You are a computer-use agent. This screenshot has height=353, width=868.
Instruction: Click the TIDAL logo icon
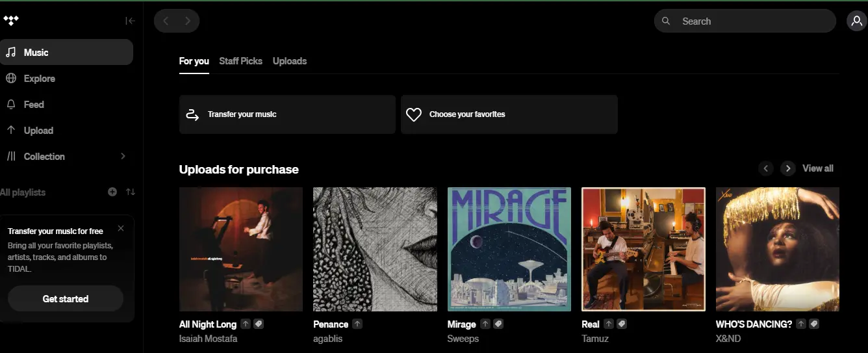coord(11,21)
